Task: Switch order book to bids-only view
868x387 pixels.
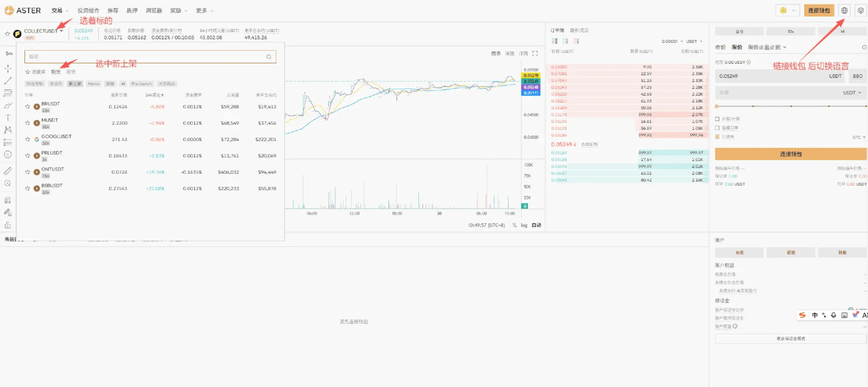Action: pyautogui.click(x=565, y=41)
